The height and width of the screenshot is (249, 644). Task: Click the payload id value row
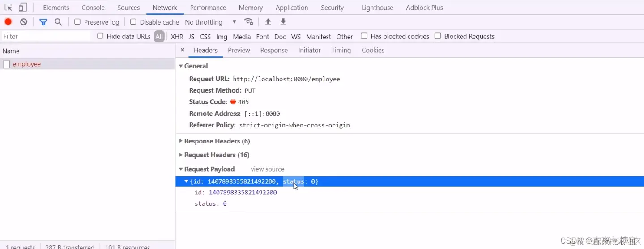[x=236, y=192]
